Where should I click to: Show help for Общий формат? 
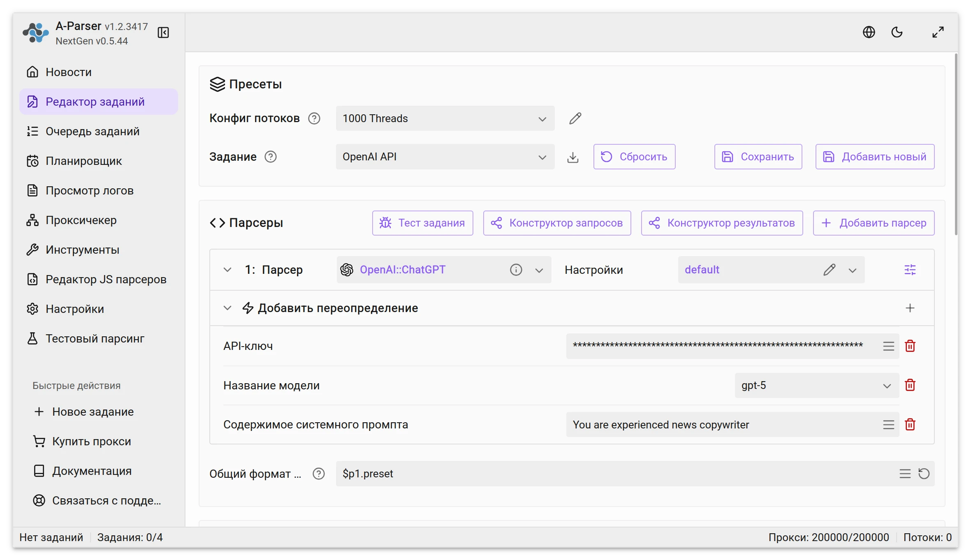[x=319, y=474]
